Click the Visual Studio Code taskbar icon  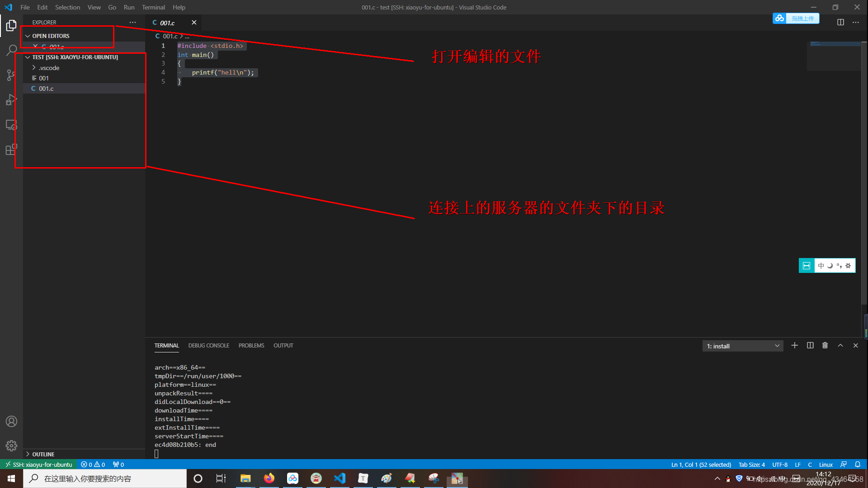[340, 479]
